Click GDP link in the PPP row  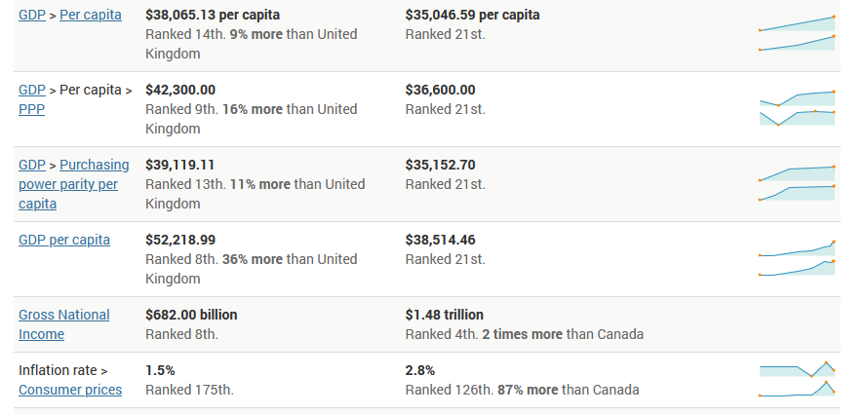coord(32,90)
